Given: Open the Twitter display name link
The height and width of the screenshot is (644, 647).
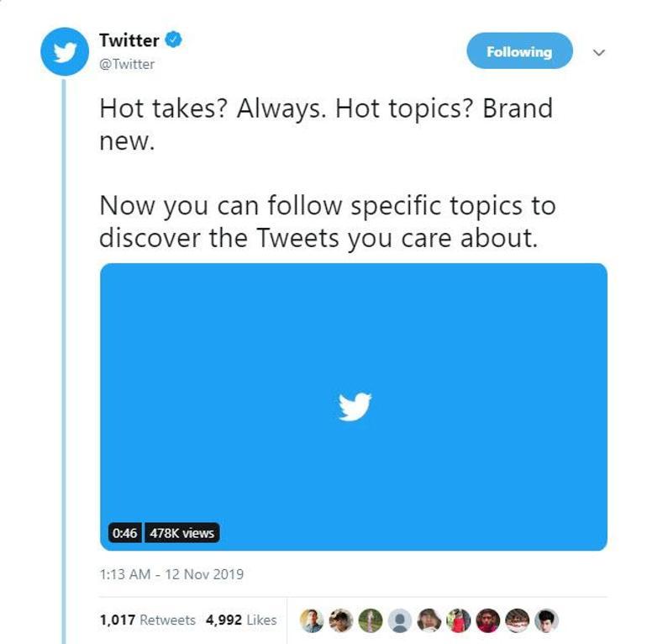Looking at the screenshot, I should point(129,40).
